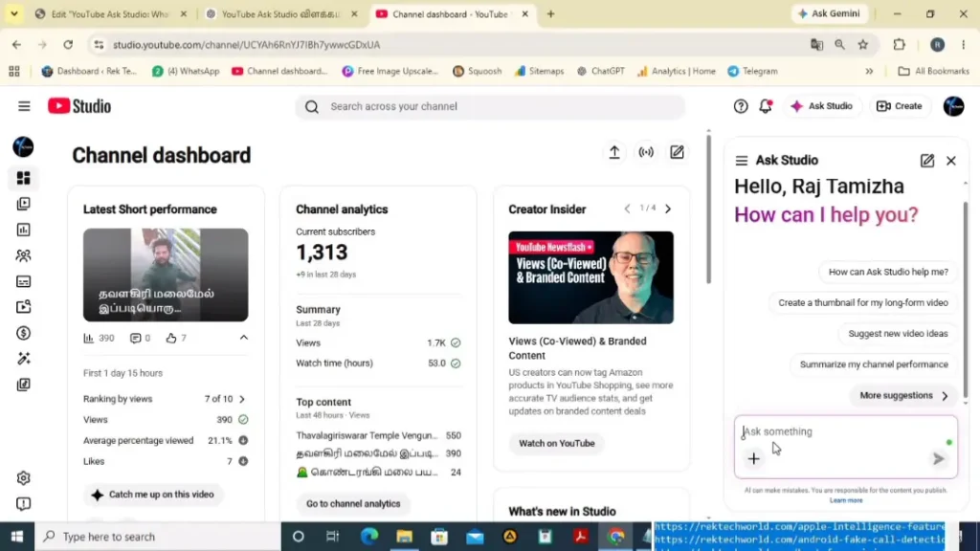Viewport: 980px width, 551px height.
Task: Open the Content sidebar icon
Action: click(23, 204)
